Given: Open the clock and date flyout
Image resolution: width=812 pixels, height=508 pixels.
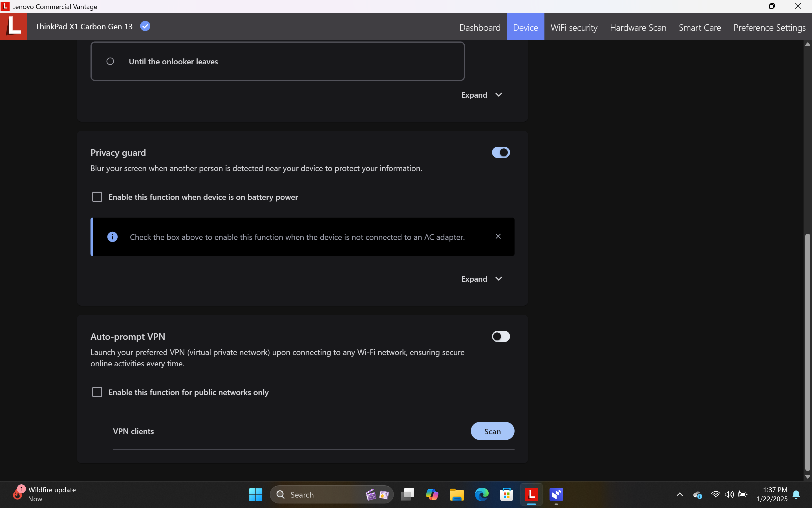Looking at the screenshot, I should pyautogui.click(x=772, y=494).
